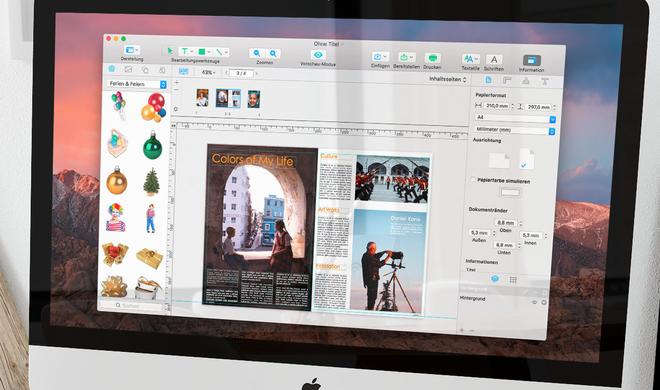The height and width of the screenshot is (390, 660).
Task: Go to the previous page arrow
Action: pos(226,73)
